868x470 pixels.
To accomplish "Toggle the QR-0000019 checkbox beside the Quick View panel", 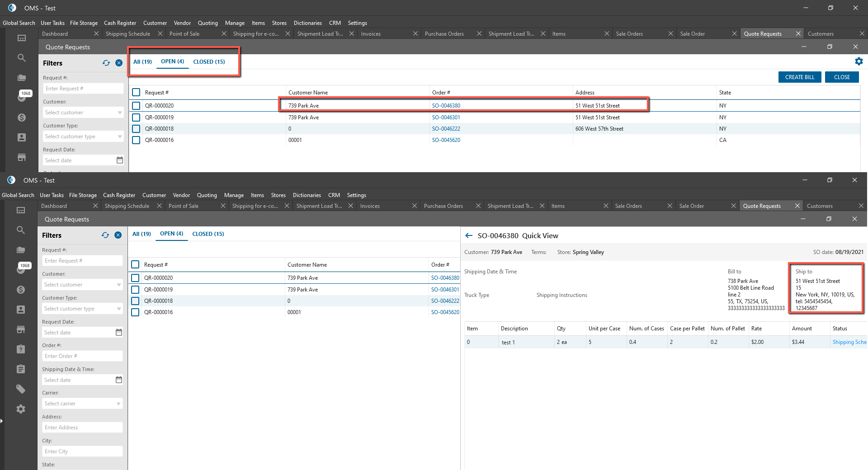I will (x=135, y=290).
